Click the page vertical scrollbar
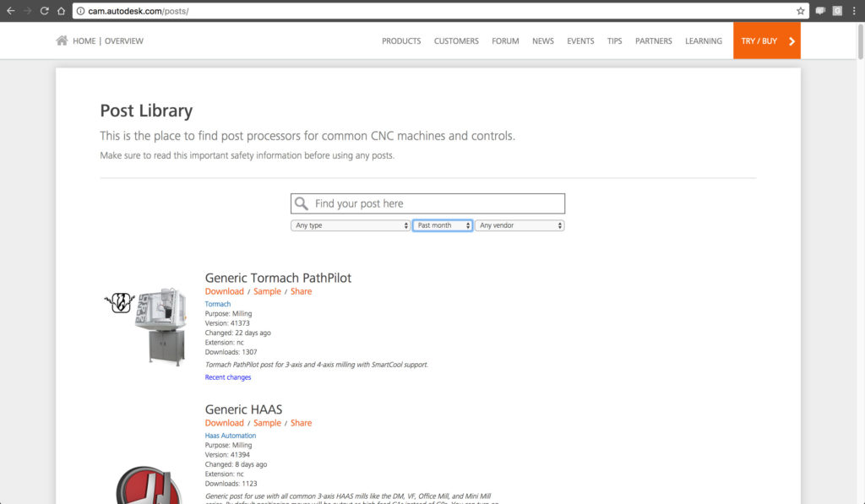This screenshot has width=865, height=504. [x=860, y=41]
